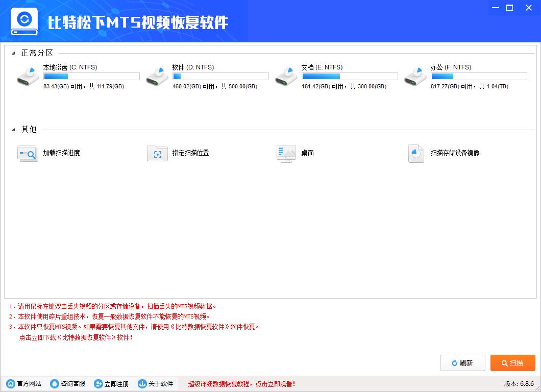
Task: Click the 刷新 refresh button
Action: 462,363
